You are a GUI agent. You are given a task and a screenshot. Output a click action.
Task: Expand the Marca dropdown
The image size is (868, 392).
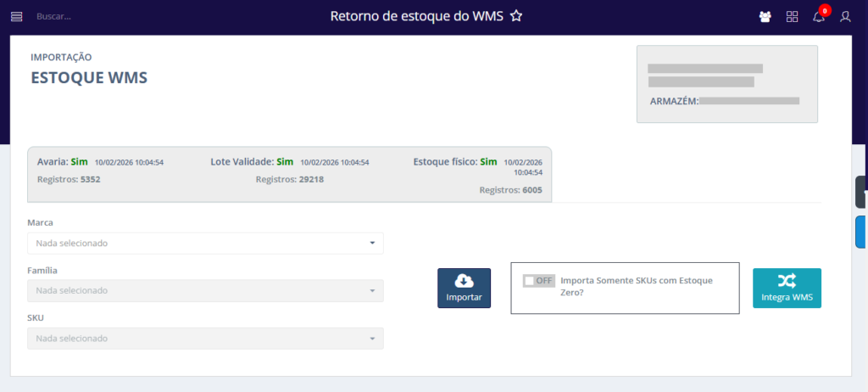(x=205, y=244)
